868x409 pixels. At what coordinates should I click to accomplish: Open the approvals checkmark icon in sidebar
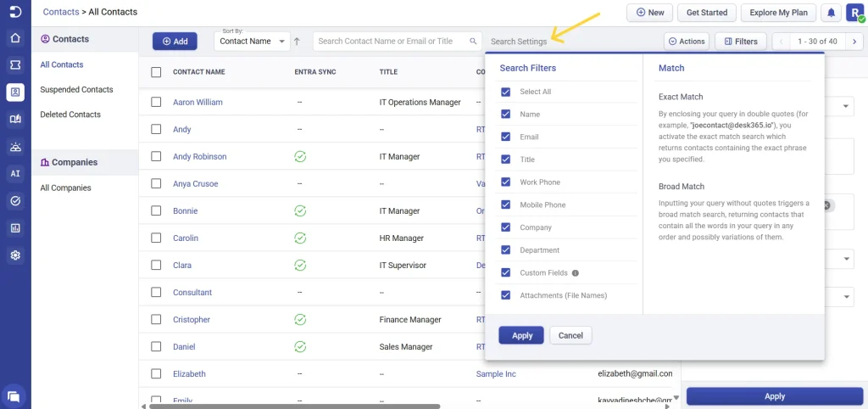[15, 200]
